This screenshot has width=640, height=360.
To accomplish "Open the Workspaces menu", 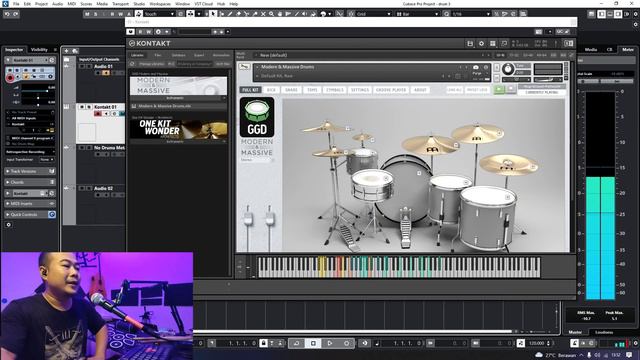I will [x=160, y=4].
